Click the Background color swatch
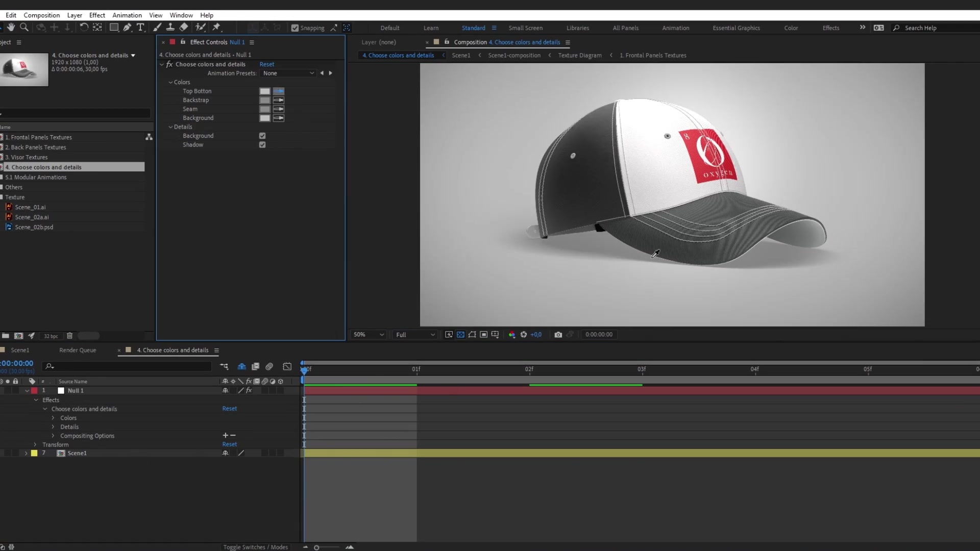Screen dimensions: 980x551 (265, 118)
